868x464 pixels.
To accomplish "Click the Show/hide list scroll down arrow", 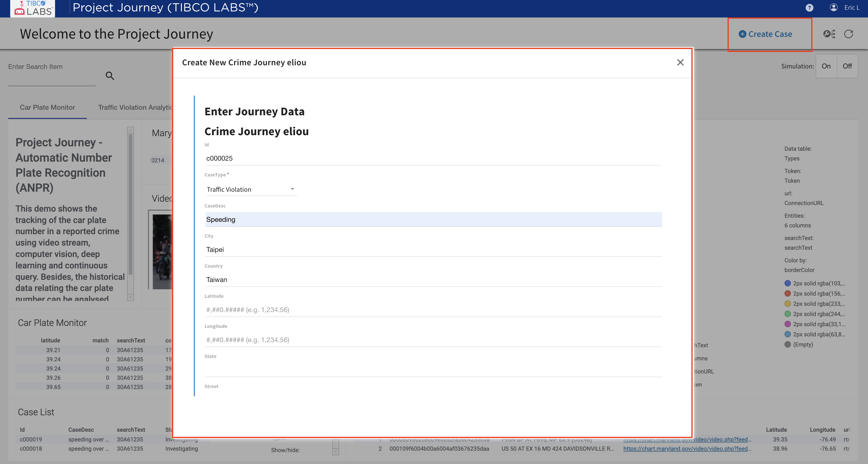I will click(336, 452).
